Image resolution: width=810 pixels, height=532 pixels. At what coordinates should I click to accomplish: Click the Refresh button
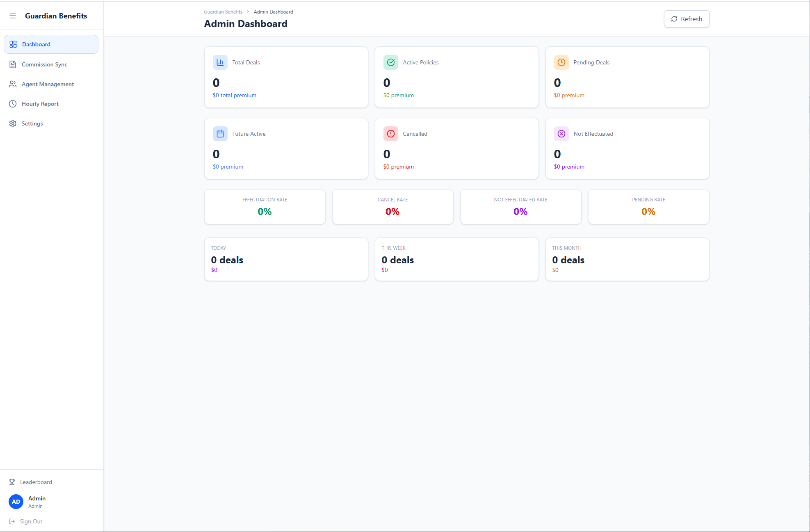[687, 19]
